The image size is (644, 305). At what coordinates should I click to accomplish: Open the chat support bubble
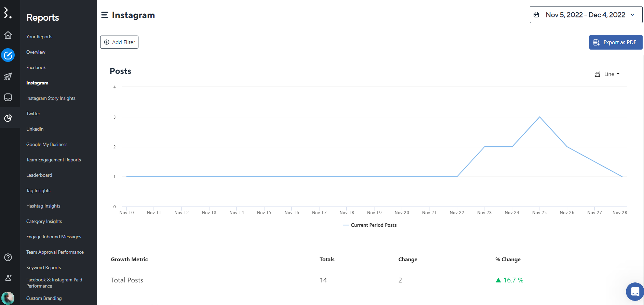click(635, 292)
